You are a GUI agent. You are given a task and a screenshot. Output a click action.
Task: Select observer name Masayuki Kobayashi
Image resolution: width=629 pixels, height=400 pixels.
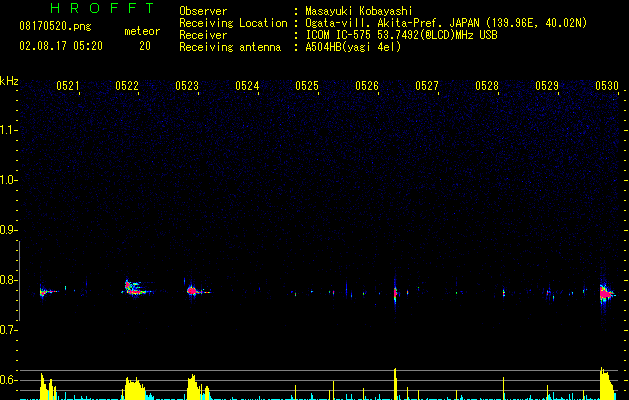(359, 11)
